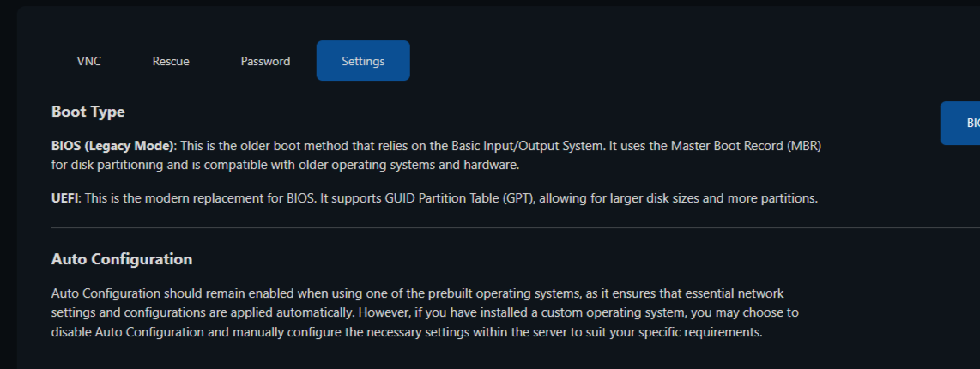Open the VNC tab
Image resolution: width=980 pixels, height=369 pixels.
pos(89,61)
